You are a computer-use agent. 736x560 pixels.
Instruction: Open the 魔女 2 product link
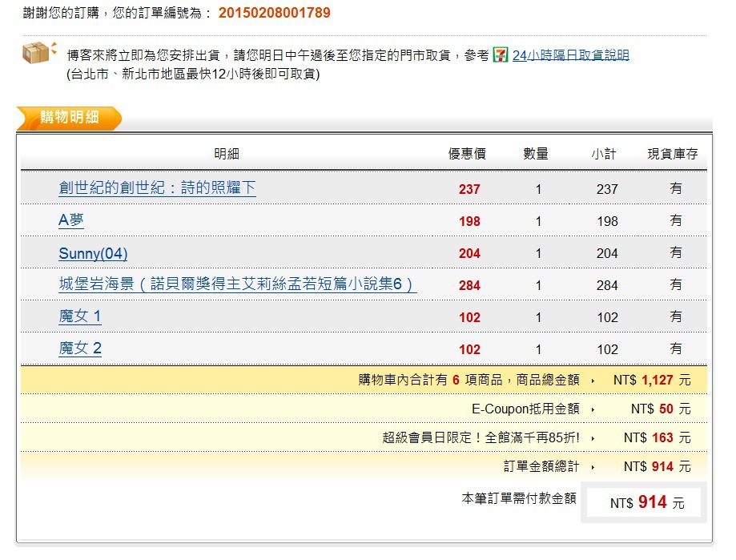(x=80, y=348)
